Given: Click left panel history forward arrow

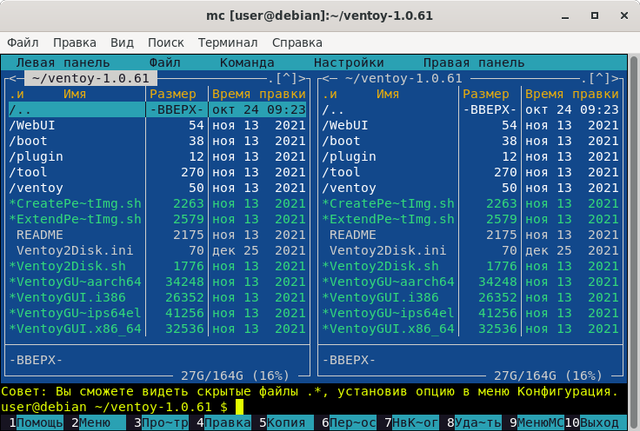Looking at the screenshot, I should point(302,78).
